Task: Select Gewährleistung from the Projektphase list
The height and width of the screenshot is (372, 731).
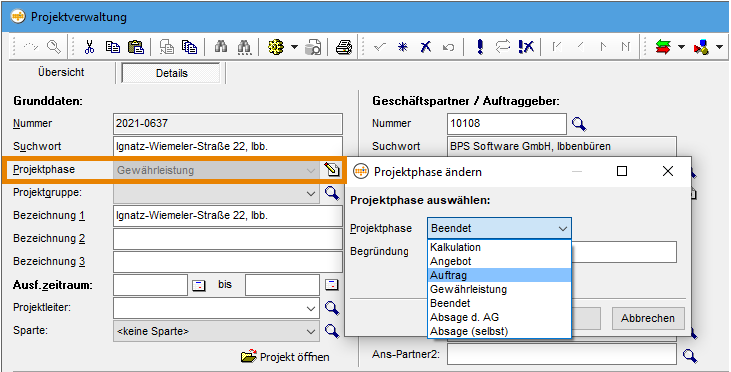Action: pyautogui.click(x=499, y=289)
